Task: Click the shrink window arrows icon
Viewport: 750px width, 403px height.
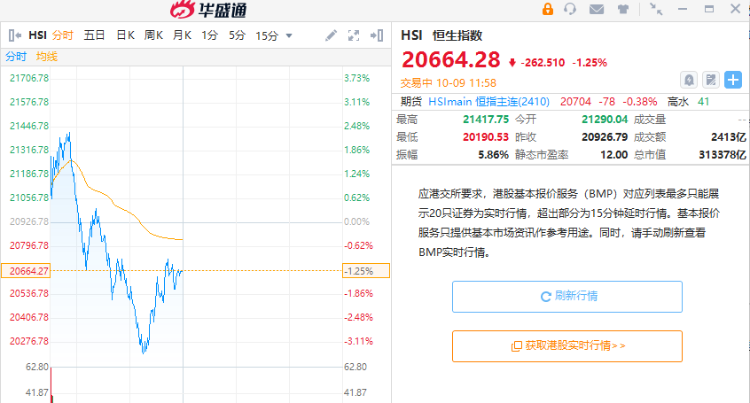Action: [x=656, y=9]
